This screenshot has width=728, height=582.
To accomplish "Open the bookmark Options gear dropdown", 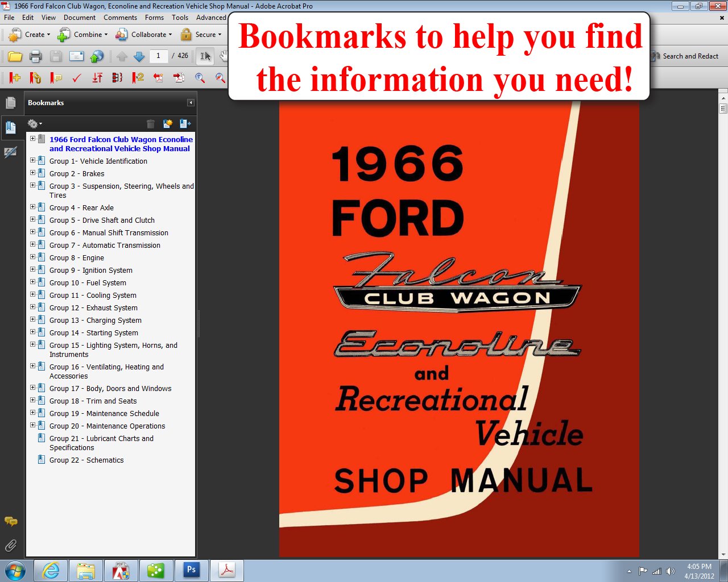I will click(x=35, y=123).
